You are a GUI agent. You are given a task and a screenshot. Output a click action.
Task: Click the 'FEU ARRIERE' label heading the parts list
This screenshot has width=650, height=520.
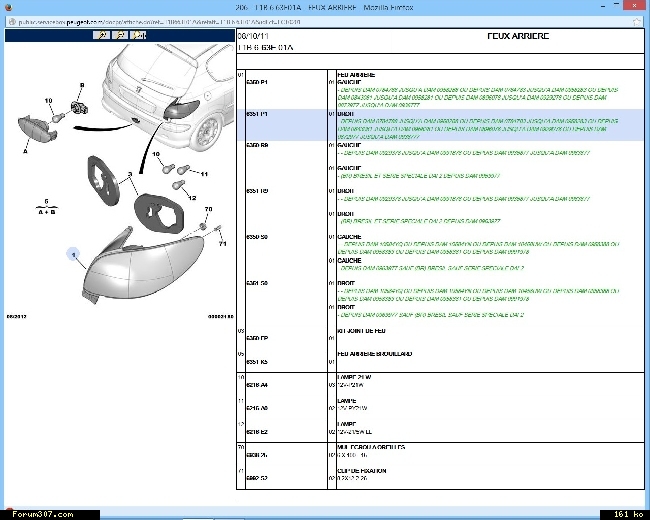356,75
